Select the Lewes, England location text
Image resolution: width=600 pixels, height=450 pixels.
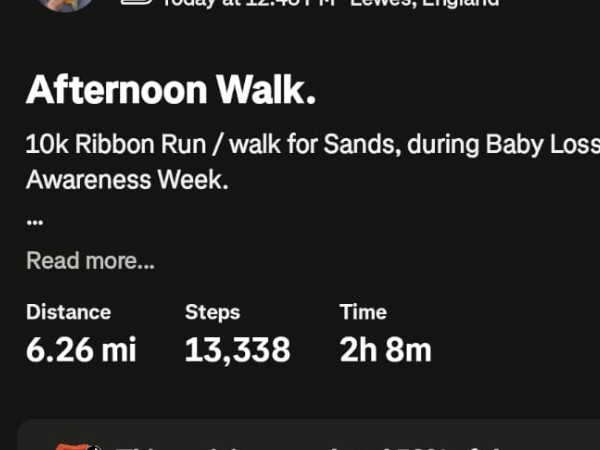point(424,3)
